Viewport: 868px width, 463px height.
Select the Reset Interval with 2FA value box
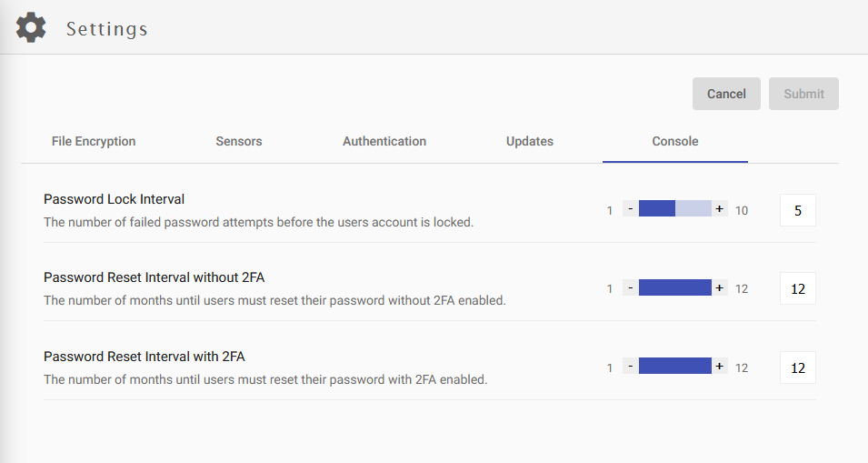coord(798,367)
